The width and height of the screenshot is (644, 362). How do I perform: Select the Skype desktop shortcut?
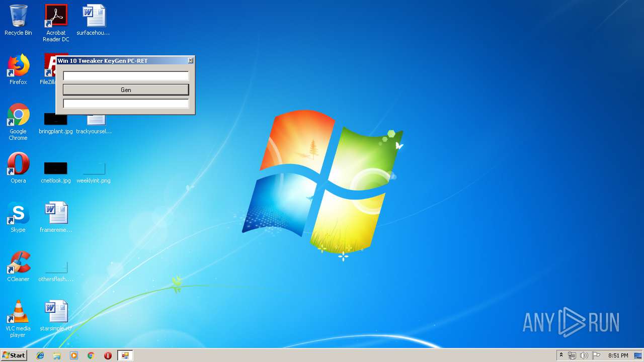point(18,217)
